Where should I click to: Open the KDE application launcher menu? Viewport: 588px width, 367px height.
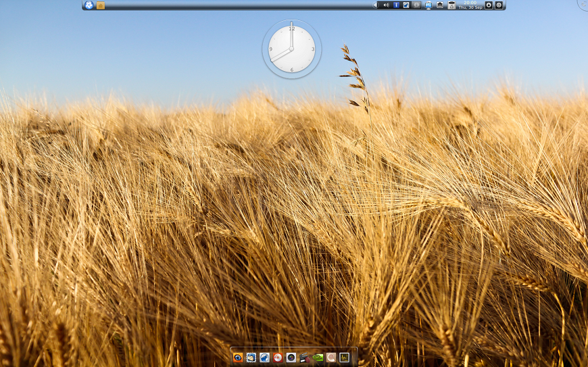(x=89, y=5)
